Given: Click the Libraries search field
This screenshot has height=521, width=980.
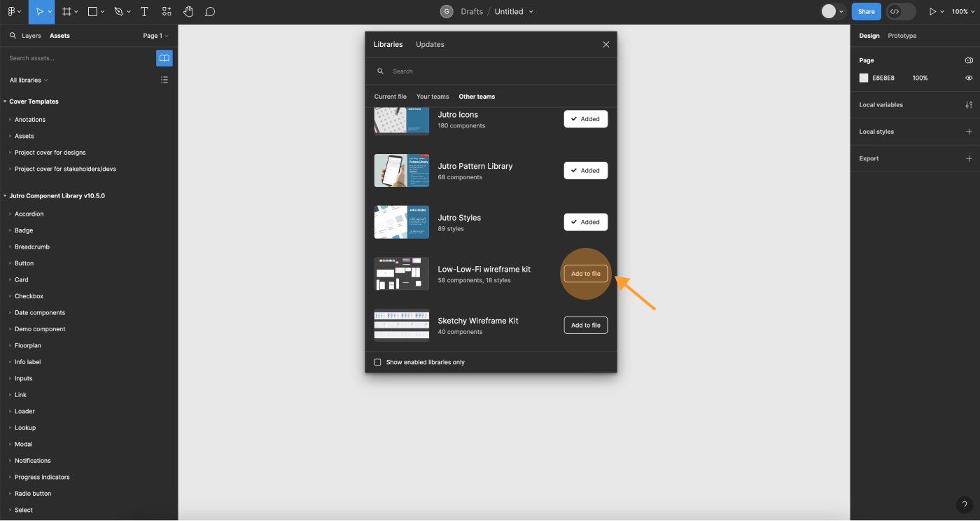Looking at the screenshot, I should point(491,71).
